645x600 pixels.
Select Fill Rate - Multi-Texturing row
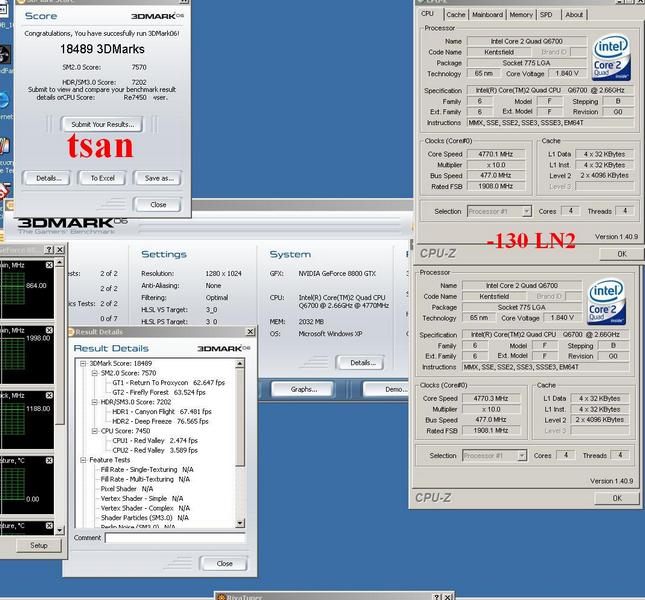tap(145, 479)
